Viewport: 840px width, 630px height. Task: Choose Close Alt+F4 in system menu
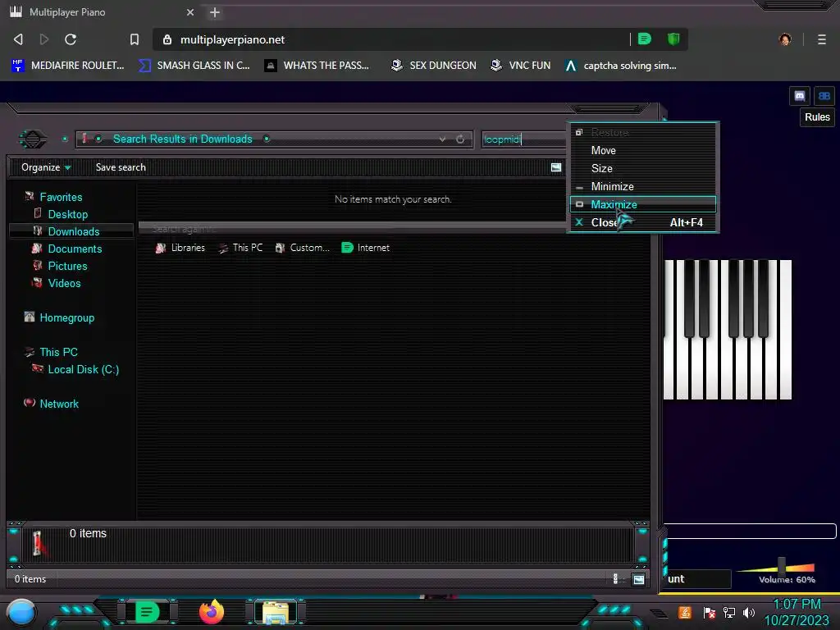pyautogui.click(x=643, y=222)
